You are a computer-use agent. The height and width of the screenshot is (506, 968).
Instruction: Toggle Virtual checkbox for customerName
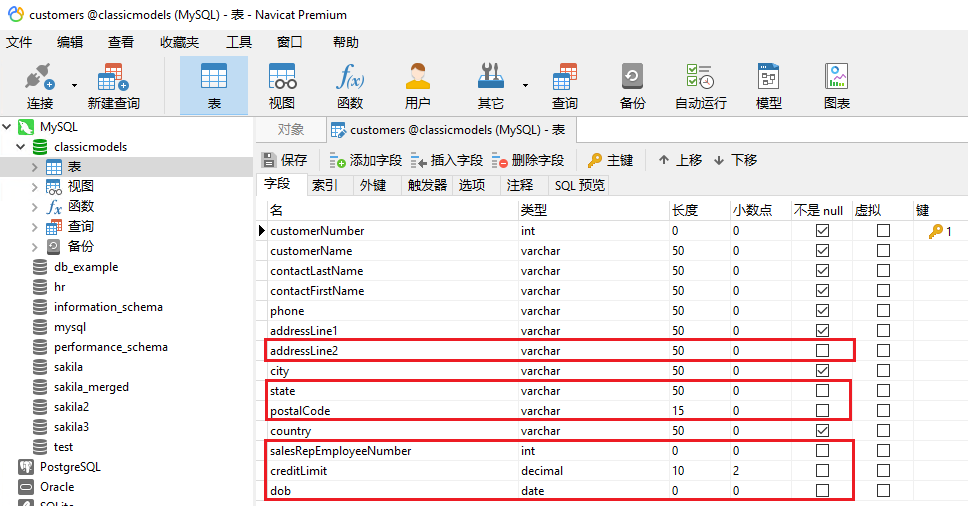pyautogui.click(x=883, y=251)
